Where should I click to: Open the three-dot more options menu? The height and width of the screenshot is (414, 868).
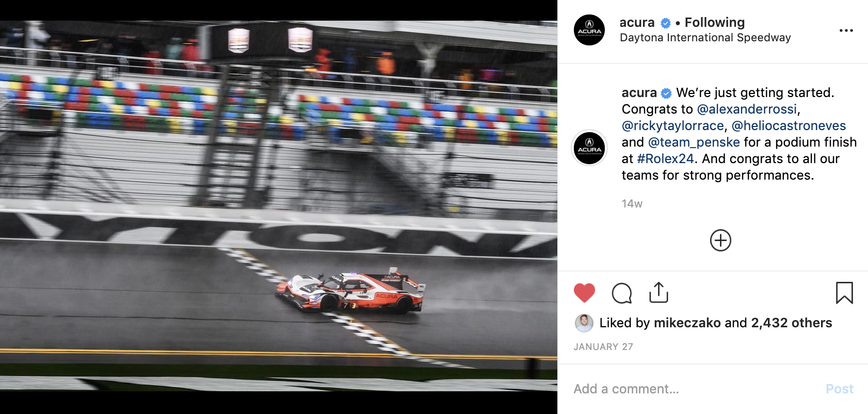[846, 30]
